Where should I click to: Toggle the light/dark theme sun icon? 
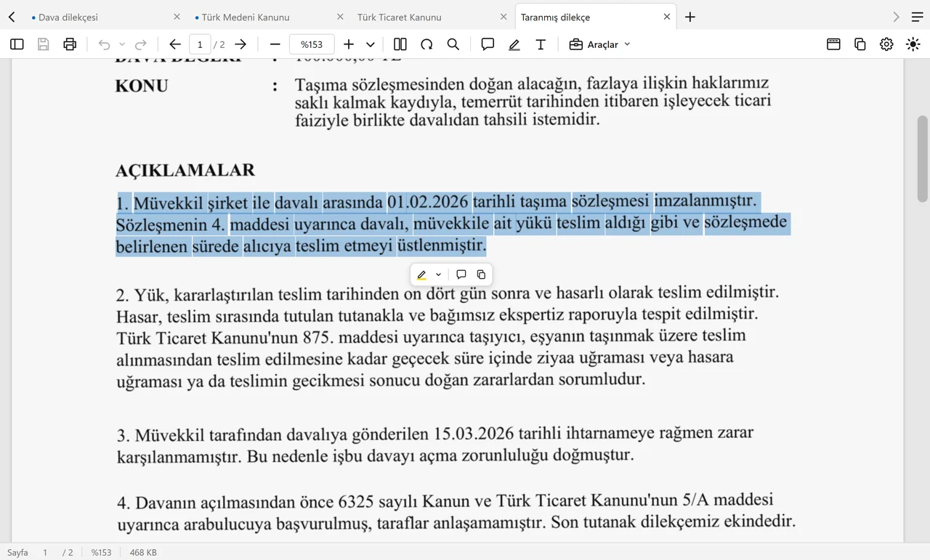click(x=913, y=44)
